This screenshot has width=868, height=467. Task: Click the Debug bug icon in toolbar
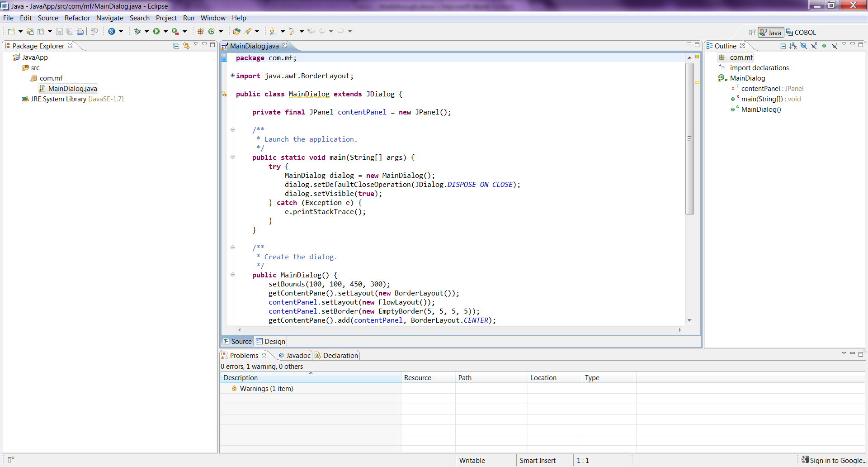coord(137,31)
